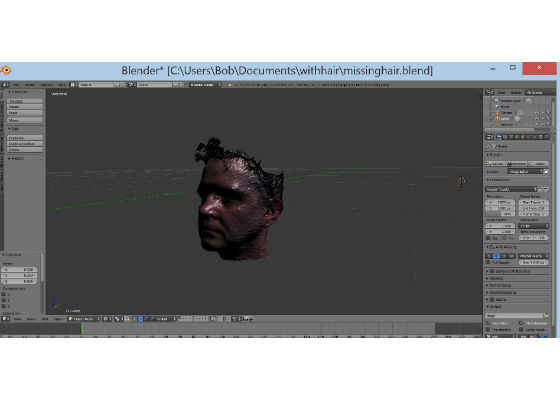Switch to the Render properties tab icon
This screenshot has height=400, width=560.
click(499, 137)
